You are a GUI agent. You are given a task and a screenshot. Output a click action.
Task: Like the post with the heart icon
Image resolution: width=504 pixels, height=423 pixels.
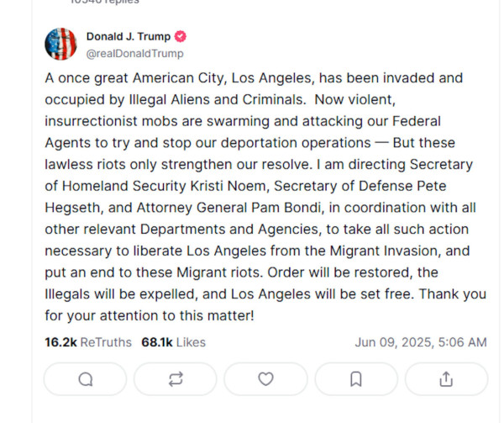[x=265, y=379]
